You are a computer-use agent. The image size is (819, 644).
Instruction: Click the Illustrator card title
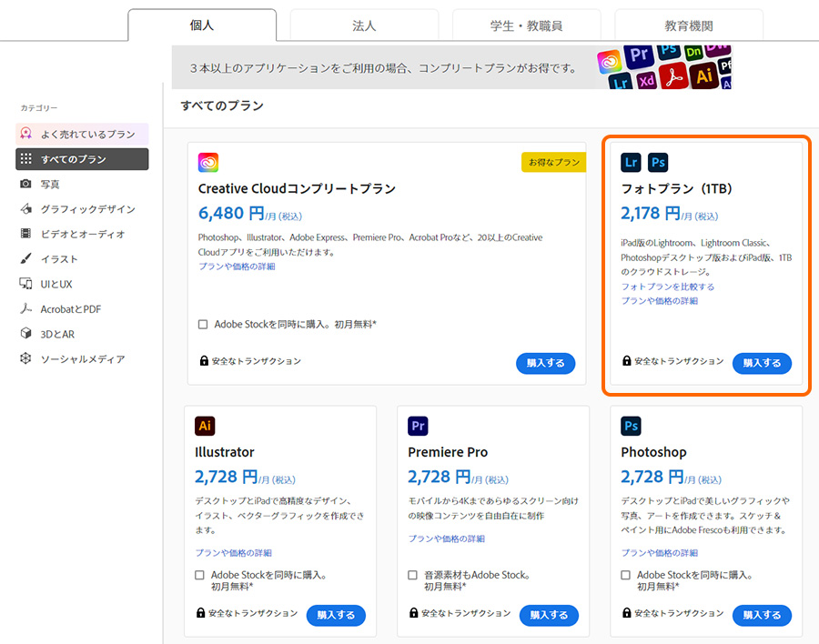(225, 452)
